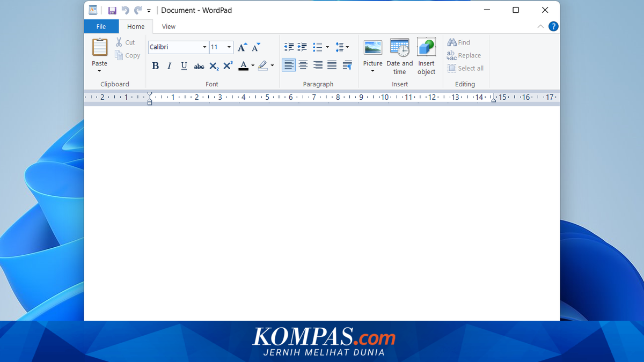Click Select all

pos(466,68)
